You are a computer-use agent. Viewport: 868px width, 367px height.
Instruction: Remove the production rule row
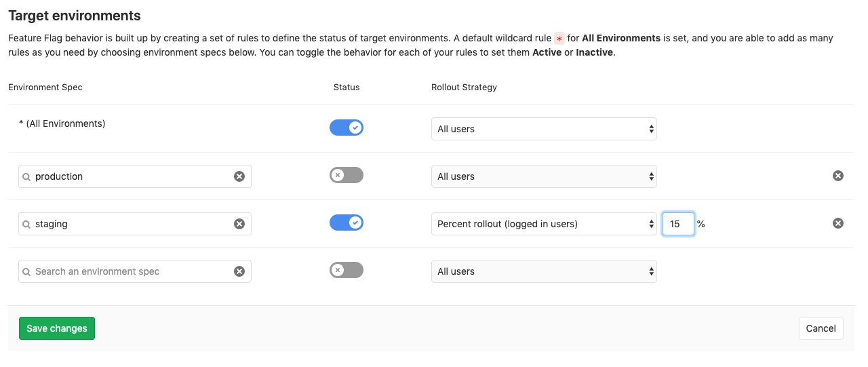pos(838,176)
